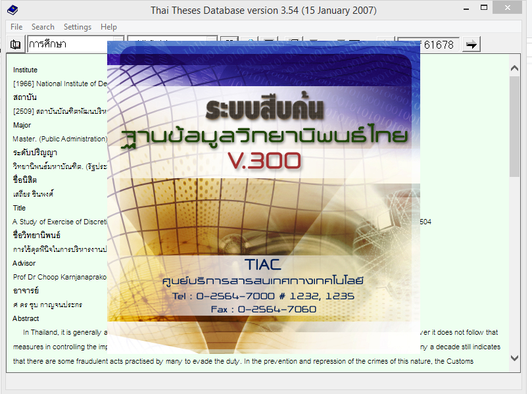
Task: Click the 'ชื่อนิสิต' field label
Action: tap(25, 180)
